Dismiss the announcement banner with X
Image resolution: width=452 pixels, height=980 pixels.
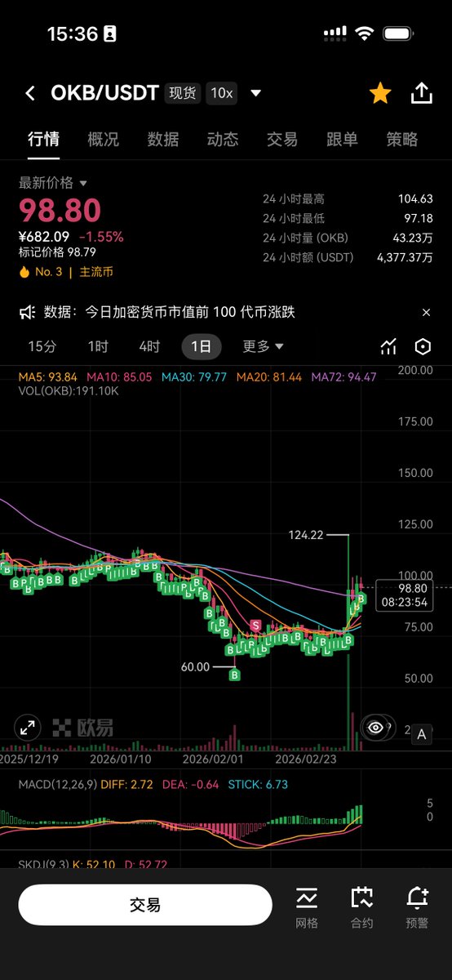[x=426, y=312]
